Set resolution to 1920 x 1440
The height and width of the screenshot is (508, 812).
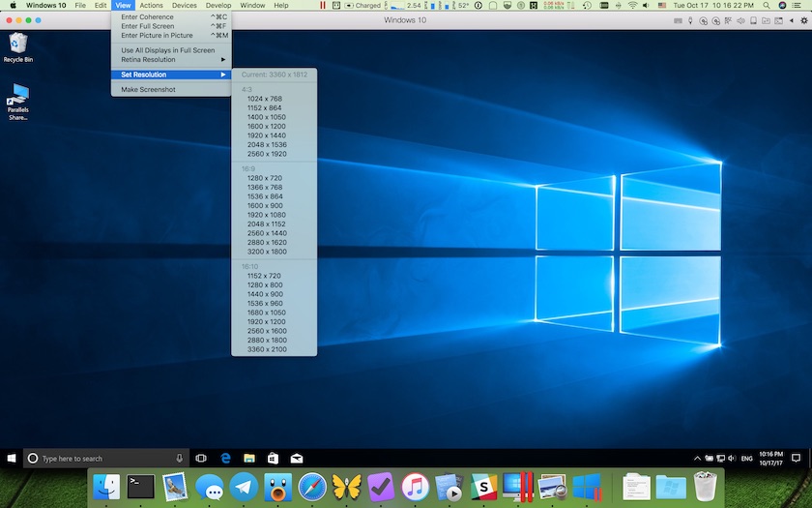[x=274, y=135]
